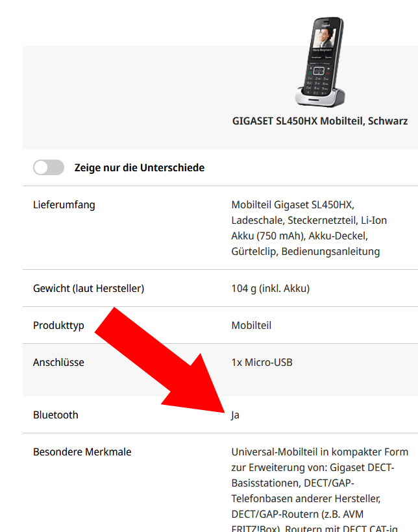Select the Lieferumfang description text

coord(309,228)
